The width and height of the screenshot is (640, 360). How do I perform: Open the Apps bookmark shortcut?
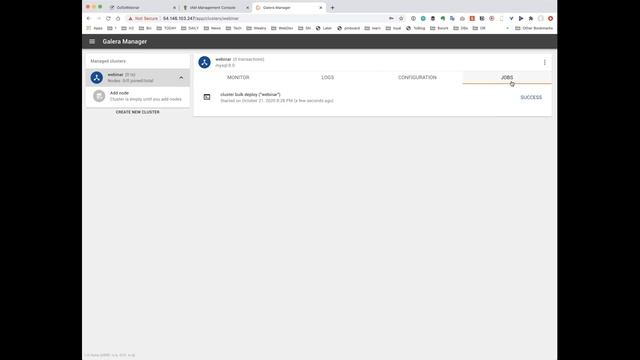pos(94,28)
